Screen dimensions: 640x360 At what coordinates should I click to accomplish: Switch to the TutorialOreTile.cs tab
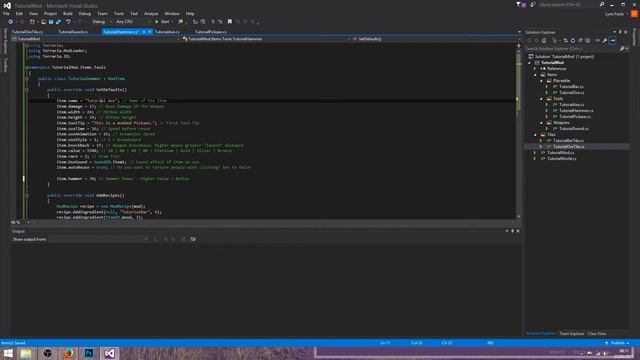[27, 32]
